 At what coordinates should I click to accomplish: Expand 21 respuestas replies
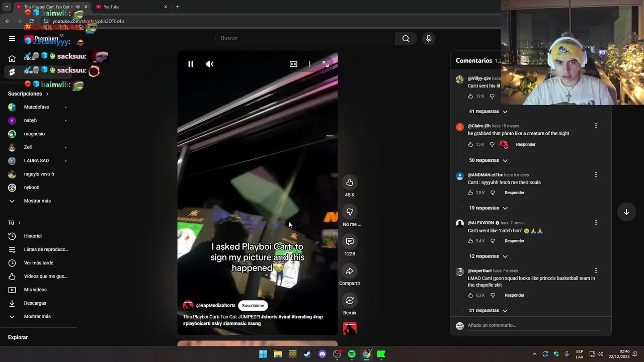[x=488, y=311]
